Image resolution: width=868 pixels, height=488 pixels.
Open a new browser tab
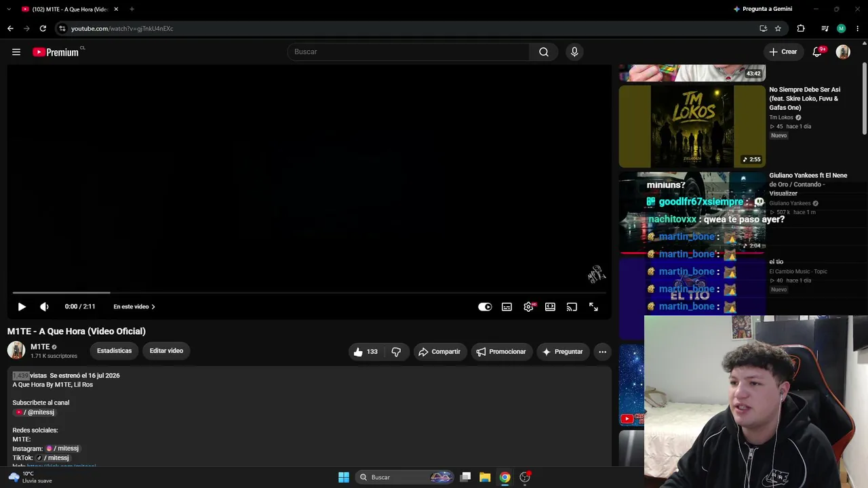[x=132, y=9]
